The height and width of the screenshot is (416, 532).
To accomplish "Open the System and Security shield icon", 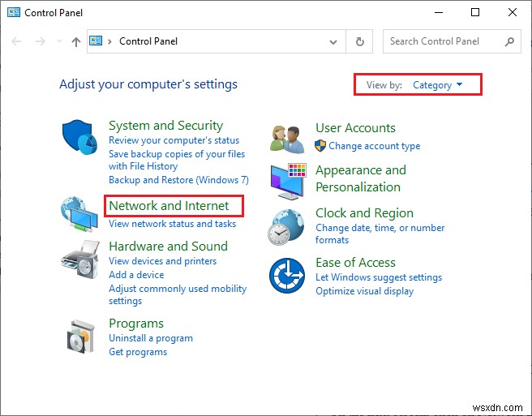I will pos(79,136).
